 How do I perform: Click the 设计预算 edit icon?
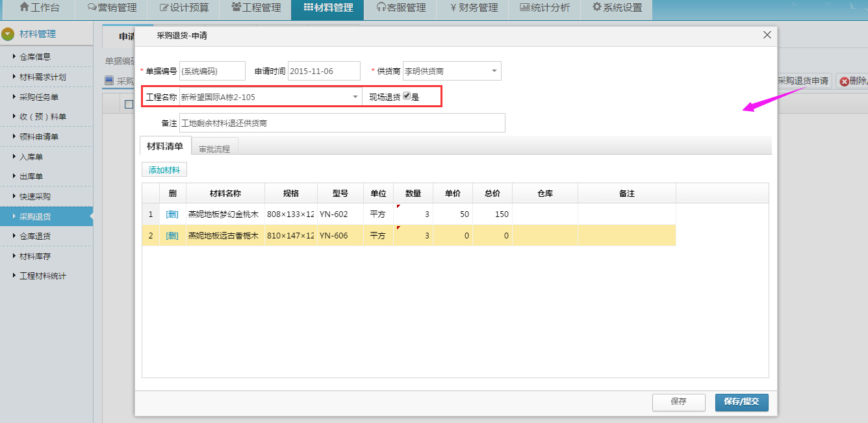tap(164, 8)
